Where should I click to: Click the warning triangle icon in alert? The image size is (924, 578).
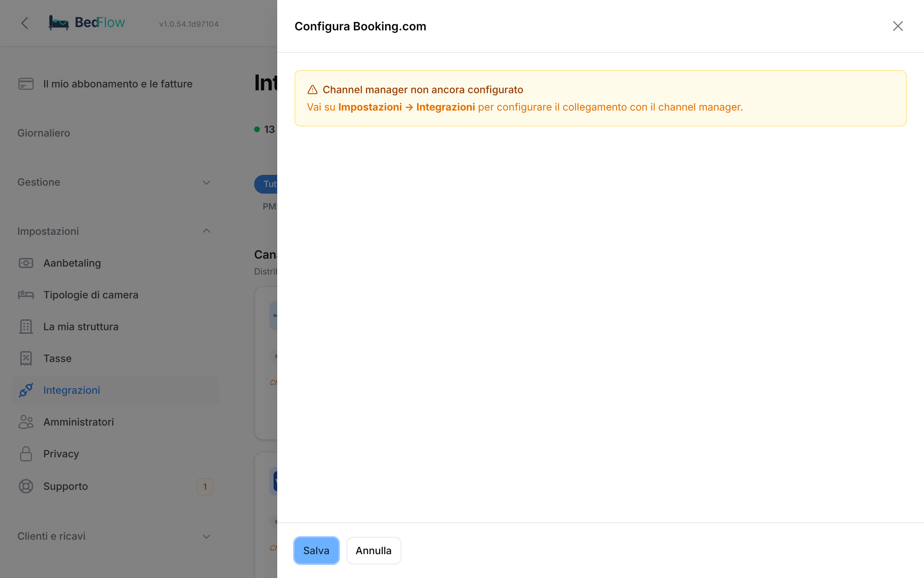pyautogui.click(x=312, y=90)
